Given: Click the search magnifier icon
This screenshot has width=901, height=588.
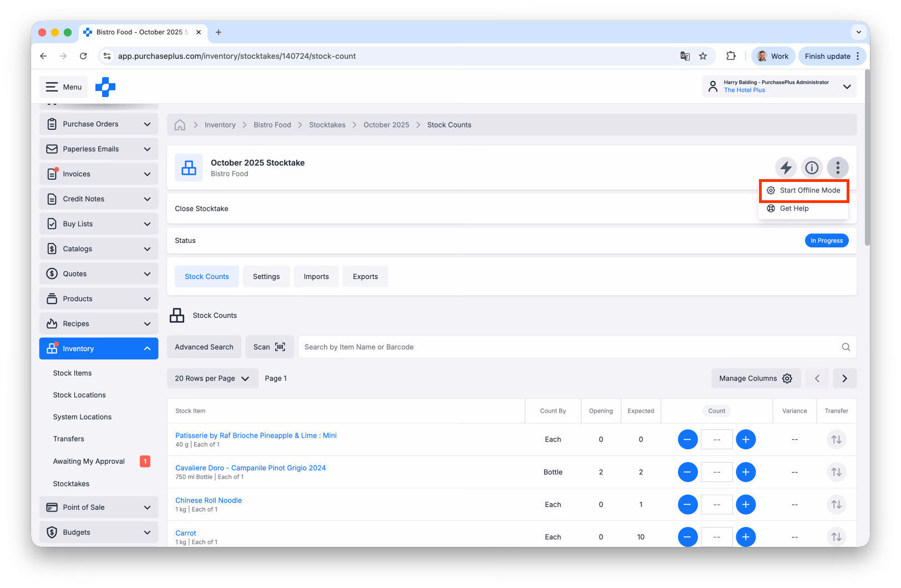Looking at the screenshot, I should click(x=846, y=347).
